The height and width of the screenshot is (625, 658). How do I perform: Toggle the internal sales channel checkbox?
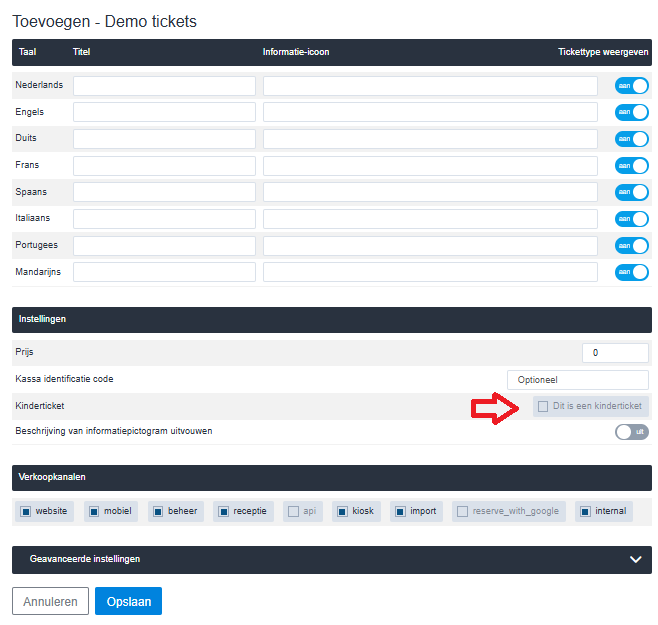[585, 511]
